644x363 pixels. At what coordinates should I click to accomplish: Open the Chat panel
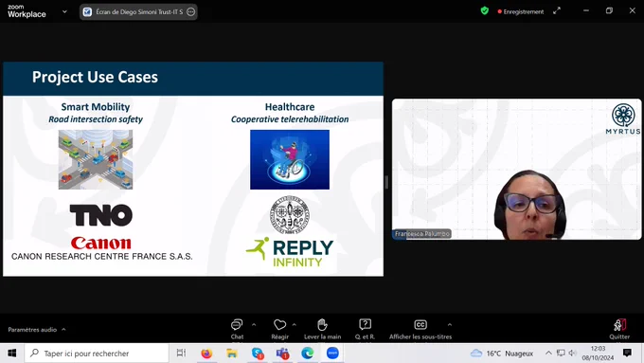click(237, 329)
